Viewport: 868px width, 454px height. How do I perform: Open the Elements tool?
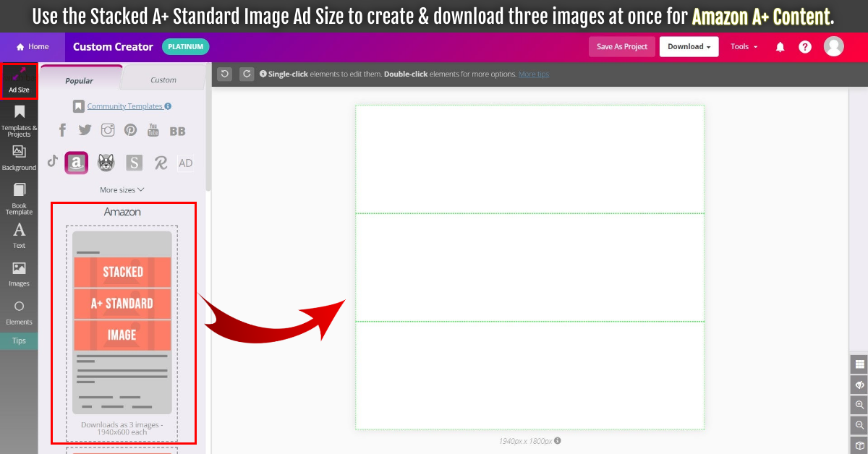[x=19, y=312]
